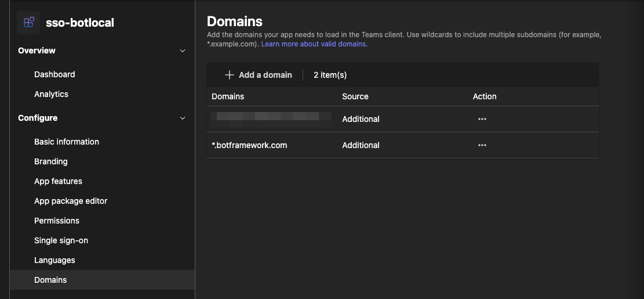This screenshot has width=644, height=299.
Task: Open Basic information settings
Action: tap(67, 142)
